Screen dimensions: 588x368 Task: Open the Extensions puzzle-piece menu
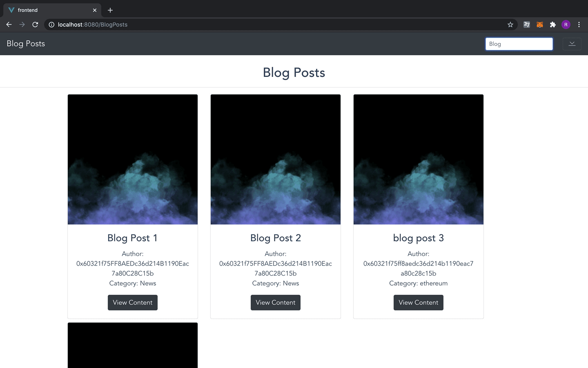coord(553,25)
